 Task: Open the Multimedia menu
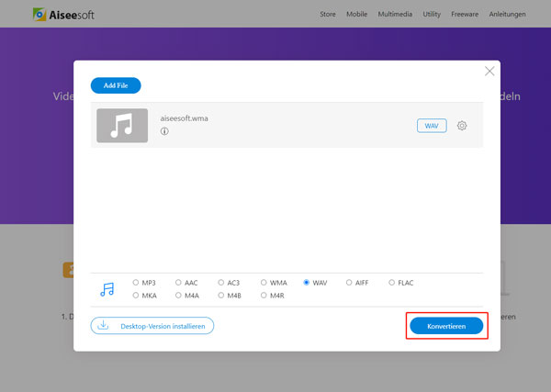[397, 16]
